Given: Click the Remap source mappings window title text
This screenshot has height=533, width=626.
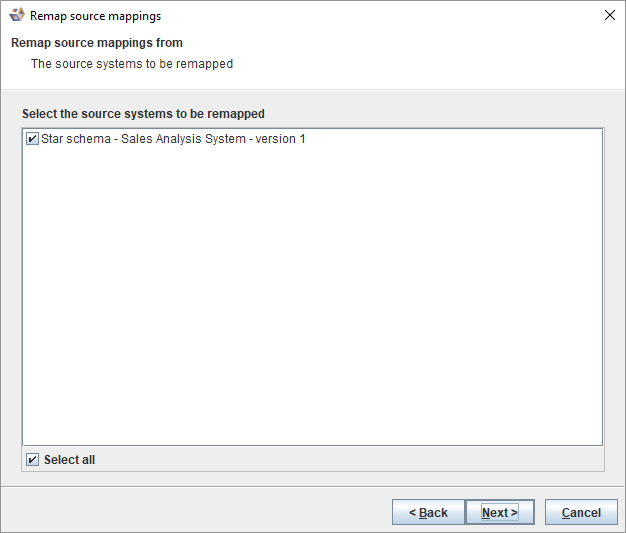Looking at the screenshot, I should (95, 16).
